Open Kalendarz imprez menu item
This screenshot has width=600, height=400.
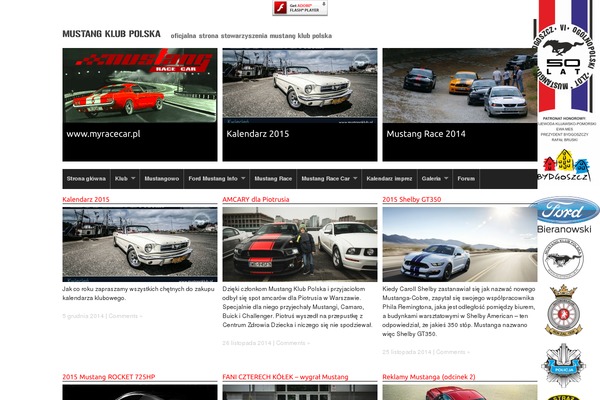(389, 179)
